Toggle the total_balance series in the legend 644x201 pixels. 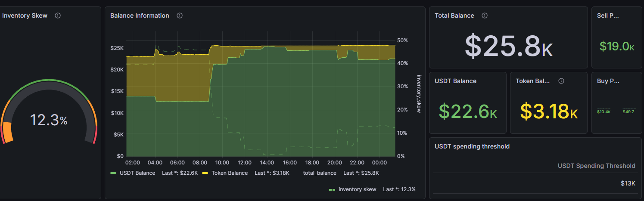(x=320, y=173)
